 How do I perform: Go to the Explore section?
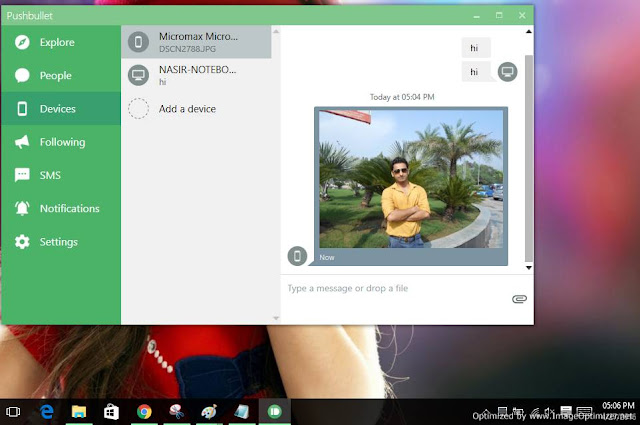[57, 42]
